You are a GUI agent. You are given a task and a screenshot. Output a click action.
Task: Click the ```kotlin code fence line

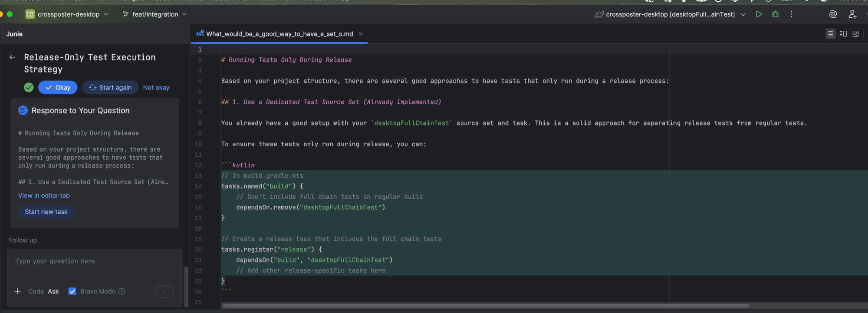click(x=238, y=165)
